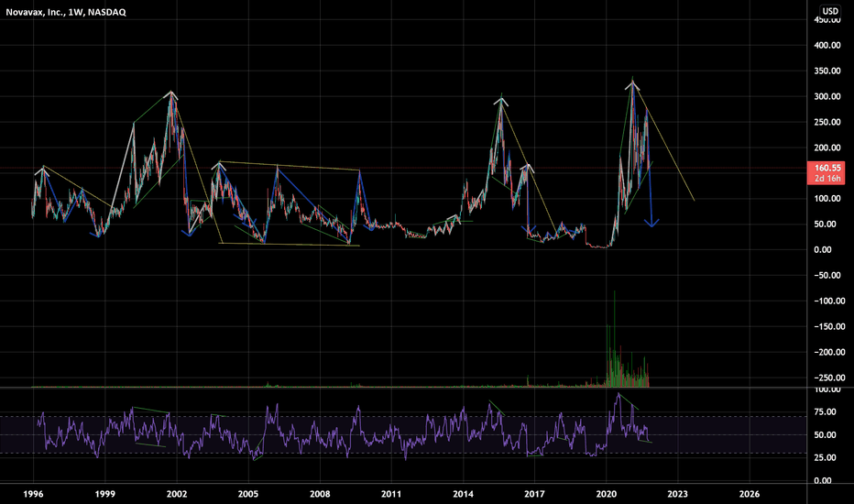Click the RSI 25.00 scale label
This screenshot has height=504, width=854.
[825, 457]
